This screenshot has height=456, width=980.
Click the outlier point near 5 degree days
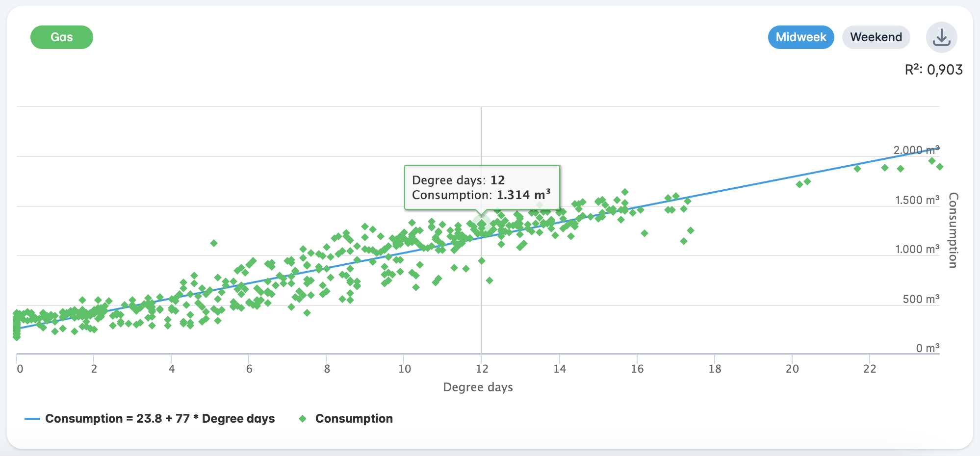214,243
